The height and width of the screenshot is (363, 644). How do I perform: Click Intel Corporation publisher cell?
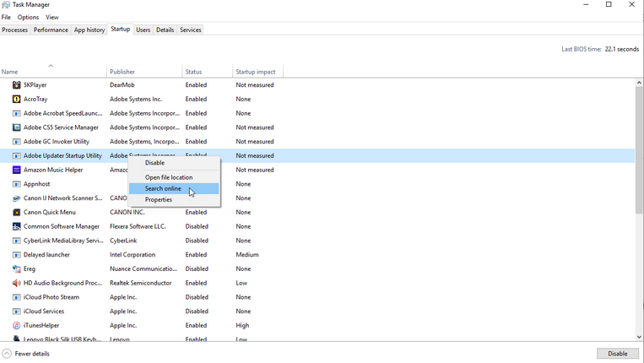[133, 255]
